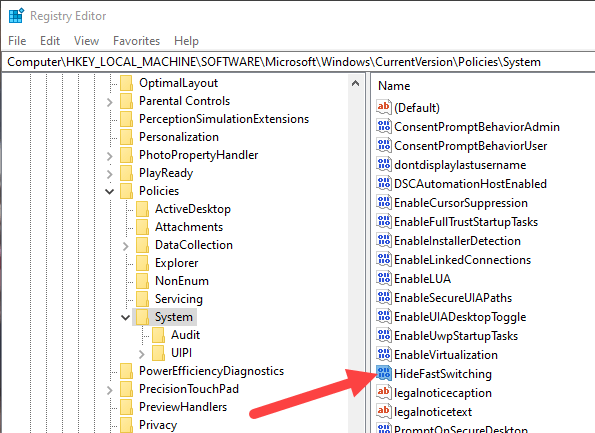Click the ActiveDesktop folder icon
Image resolution: width=595 pixels, height=433 pixels.
[142, 209]
